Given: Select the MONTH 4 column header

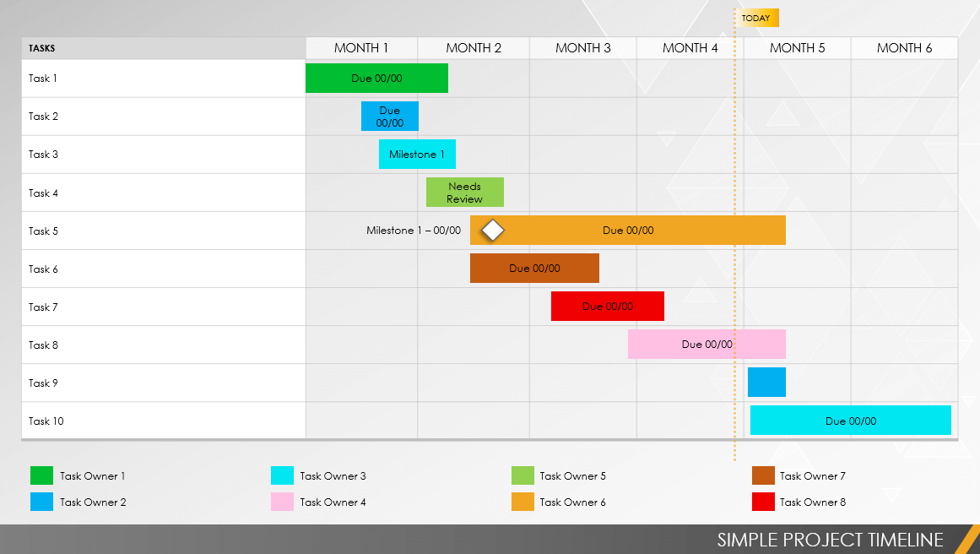Looking at the screenshot, I should click(690, 48).
